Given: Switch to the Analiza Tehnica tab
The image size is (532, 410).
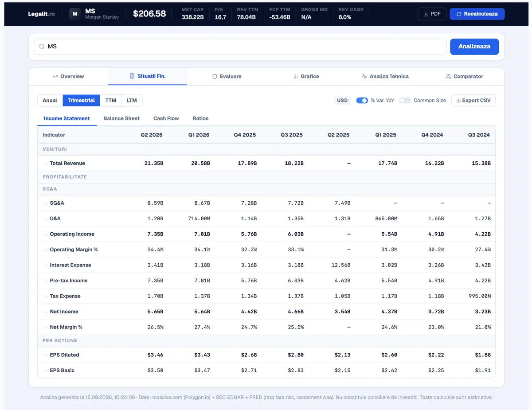Looking at the screenshot, I should (385, 76).
